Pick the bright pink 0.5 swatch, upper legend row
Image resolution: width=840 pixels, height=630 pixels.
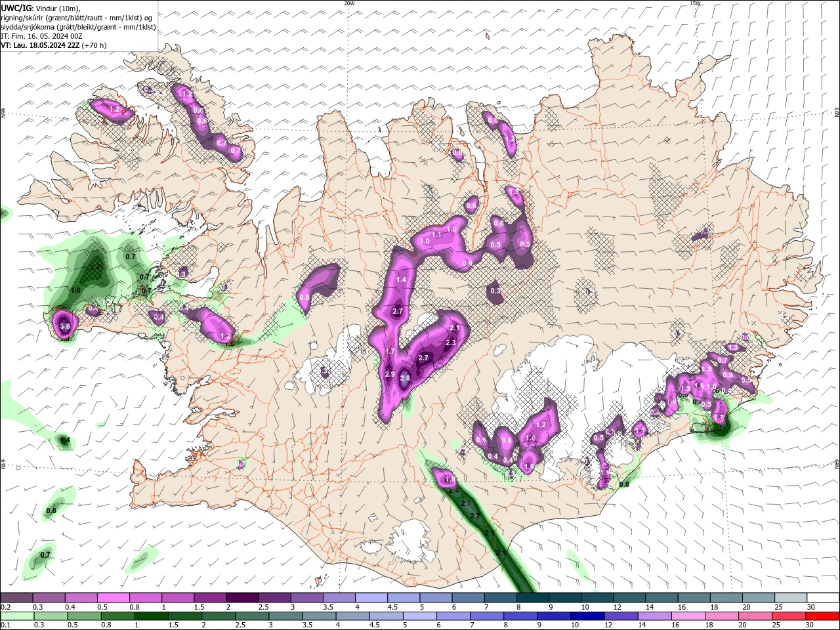(113, 598)
